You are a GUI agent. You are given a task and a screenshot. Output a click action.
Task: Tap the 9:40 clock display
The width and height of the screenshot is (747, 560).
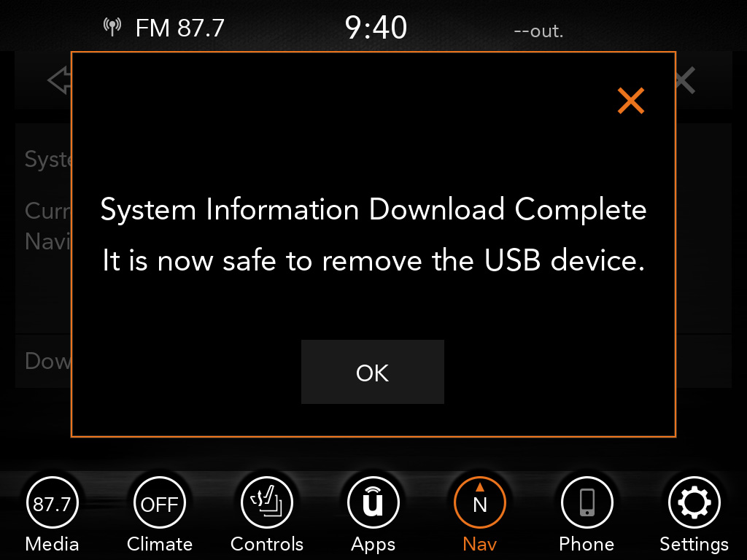click(376, 28)
